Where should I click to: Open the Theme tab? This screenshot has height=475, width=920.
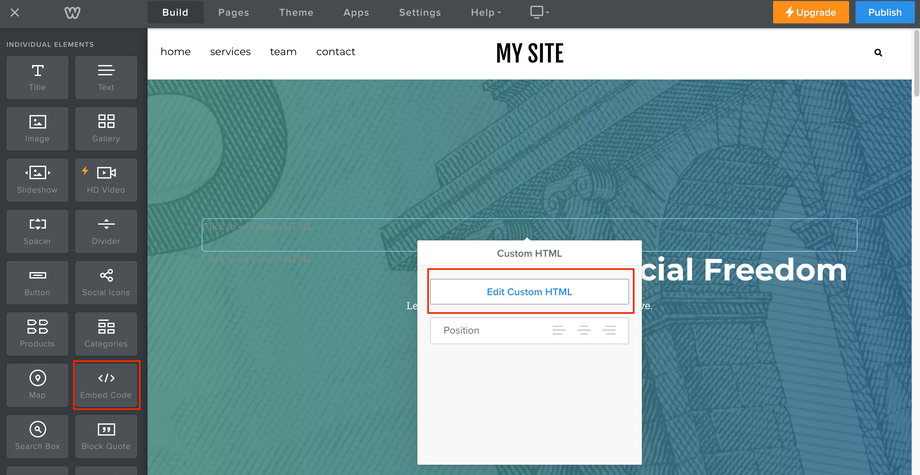[x=296, y=12]
